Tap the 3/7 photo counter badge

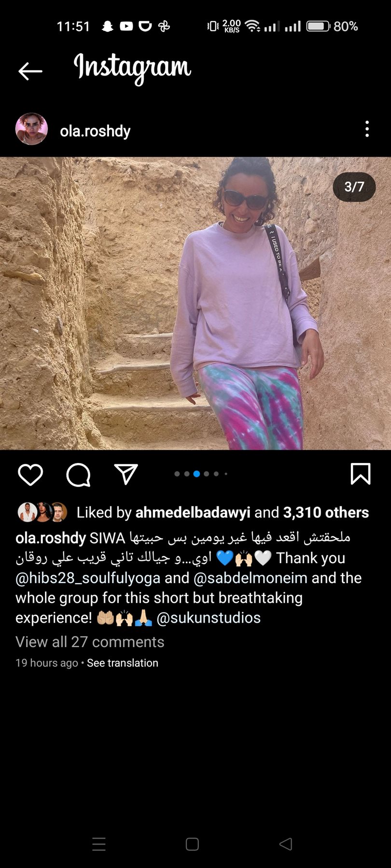[354, 187]
